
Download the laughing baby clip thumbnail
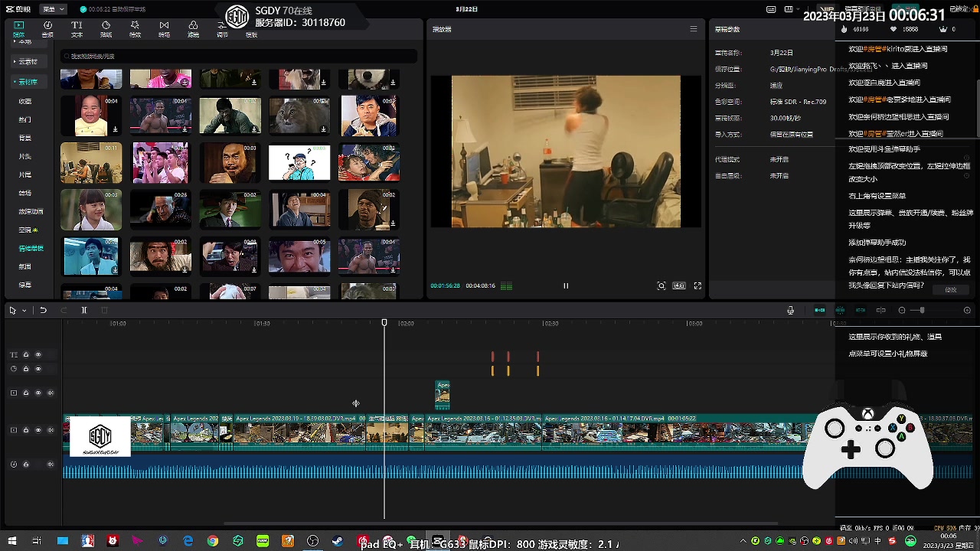click(x=115, y=129)
